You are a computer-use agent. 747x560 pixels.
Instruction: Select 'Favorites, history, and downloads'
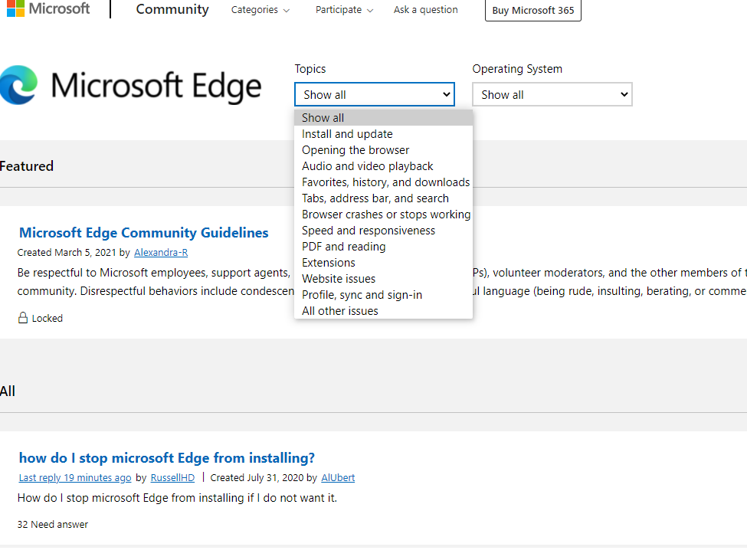point(384,182)
